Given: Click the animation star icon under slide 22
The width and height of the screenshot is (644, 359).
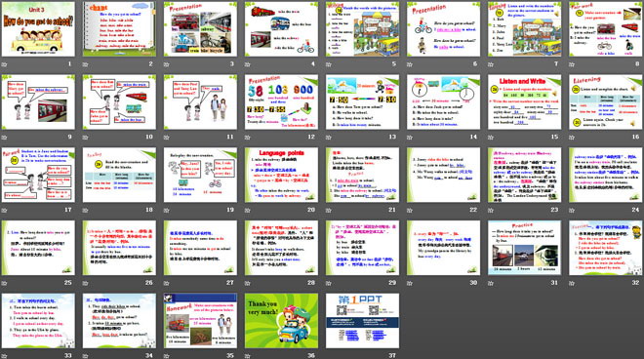Looking at the screenshot, I should 410,211.
